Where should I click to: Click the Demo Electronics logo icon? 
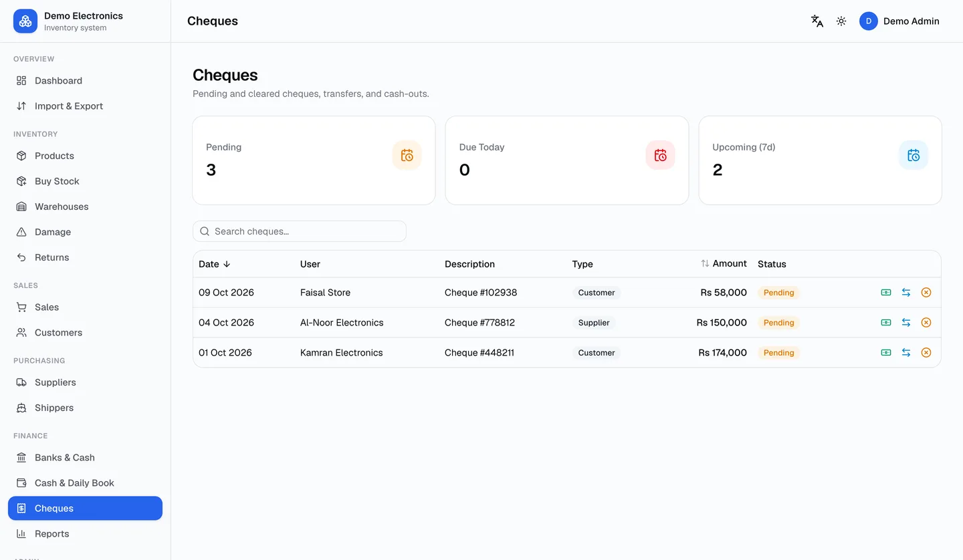(x=25, y=21)
